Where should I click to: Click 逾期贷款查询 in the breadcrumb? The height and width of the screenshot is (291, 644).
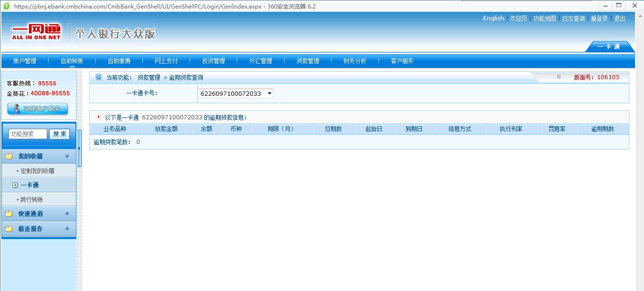click(186, 77)
